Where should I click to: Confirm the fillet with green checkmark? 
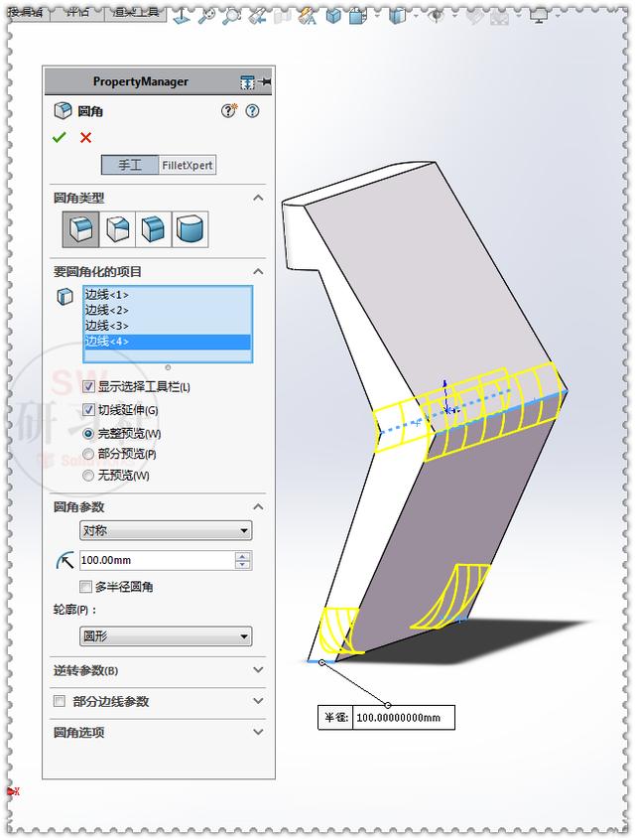coord(59,138)
